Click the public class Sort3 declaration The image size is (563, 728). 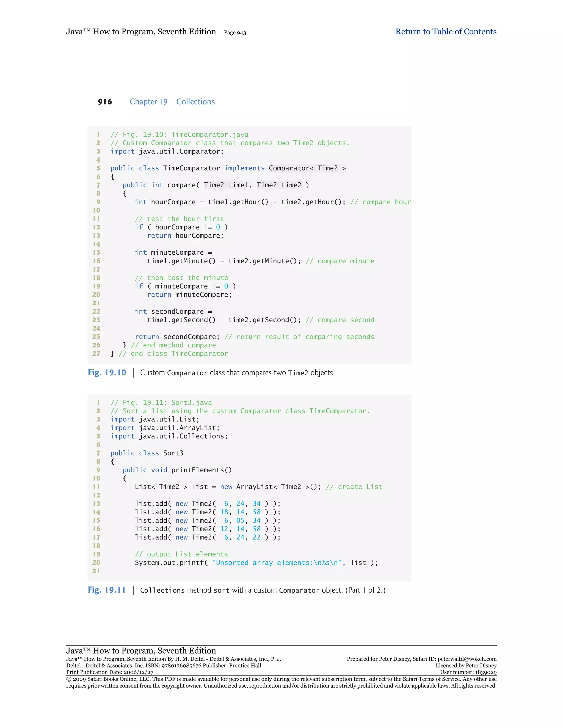coord(147,453)
